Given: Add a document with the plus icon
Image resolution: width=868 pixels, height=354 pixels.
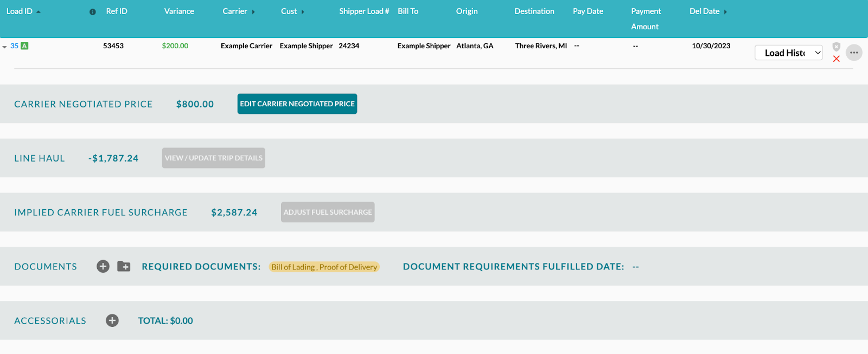Looking at the screenshot, I should tap(103, 266).
